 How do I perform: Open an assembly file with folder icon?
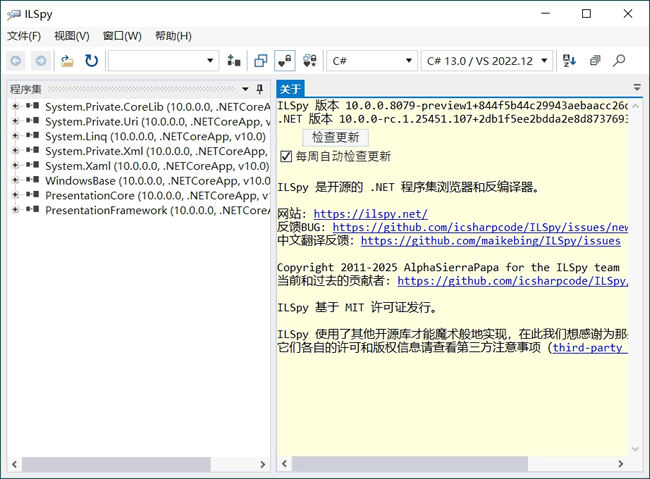click(x=67, y=61)
